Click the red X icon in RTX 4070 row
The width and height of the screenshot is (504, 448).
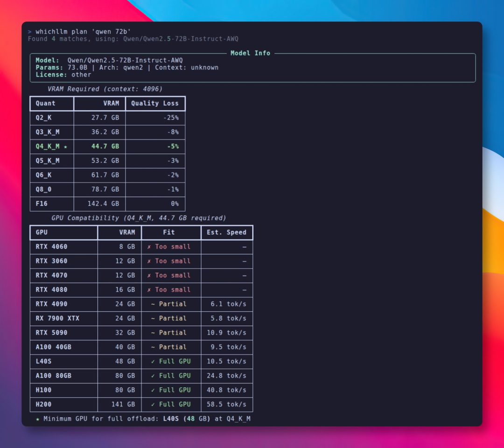click(x=149, y=276)
